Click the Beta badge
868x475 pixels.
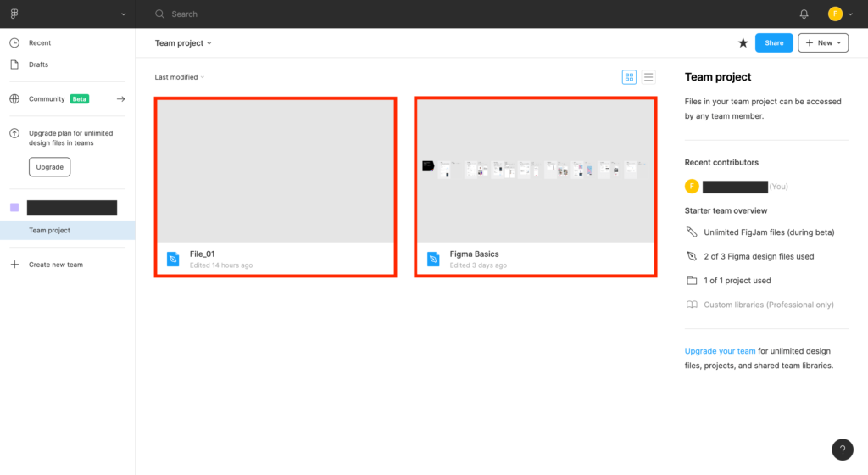click(x=80, y=99)
